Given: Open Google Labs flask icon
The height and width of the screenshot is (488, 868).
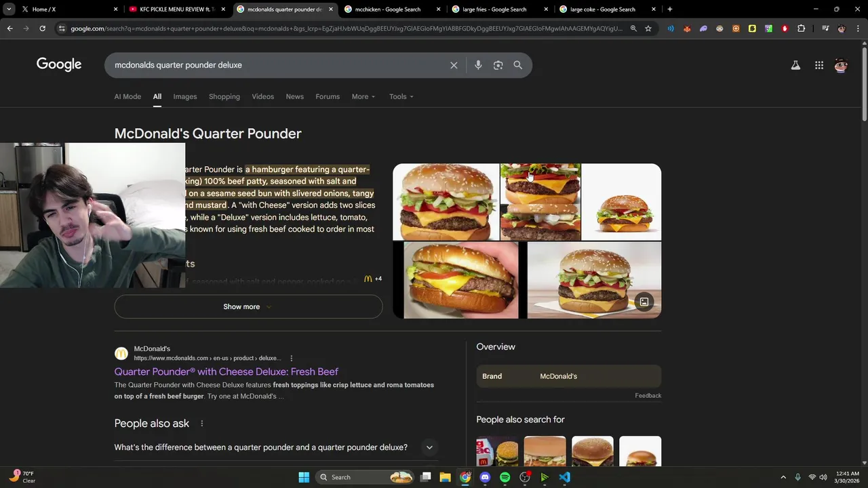Looking at the screenshot, I should click(795, 65).
